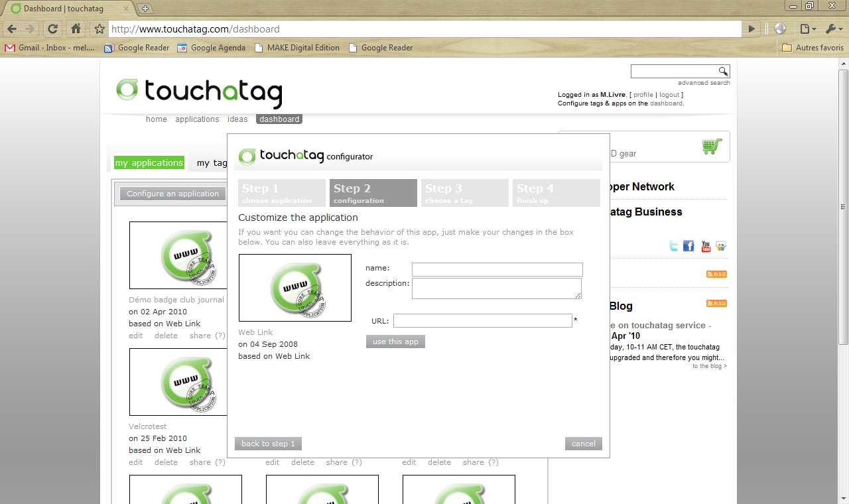Click the browser Home house icon
The image size is (849, 504).
[x=76, y=29]
